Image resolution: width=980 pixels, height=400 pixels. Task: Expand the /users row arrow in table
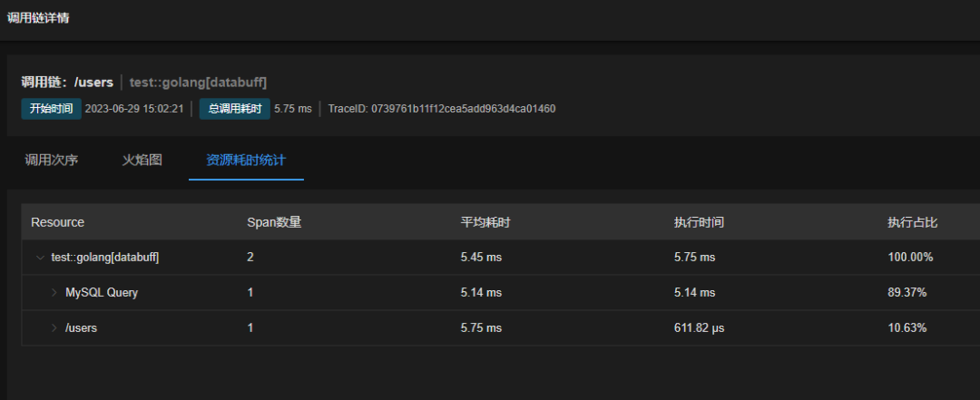[x=54, y=328]
